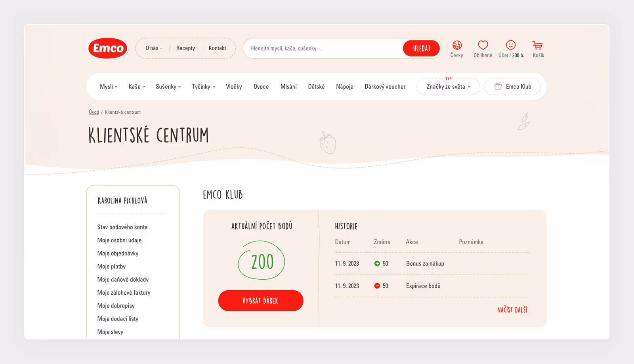Select the Ovoce category
The image size is (634, 364).
(x=261, y=87)
